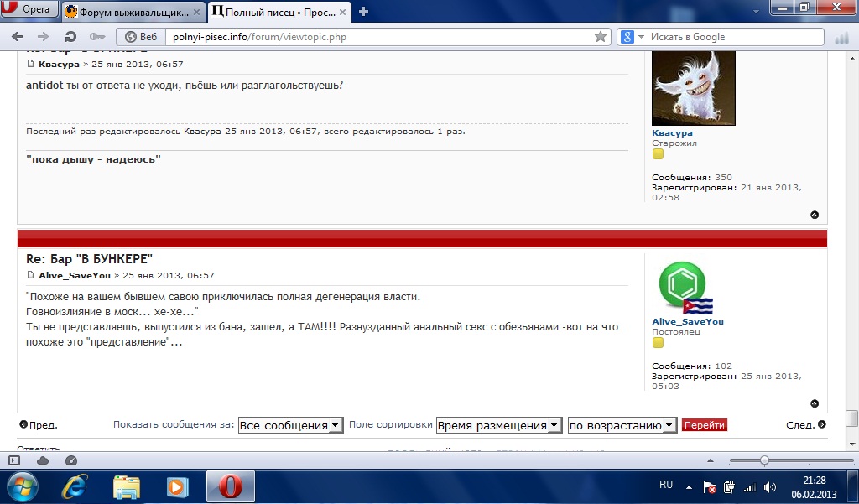Click the page vertical scrollbar thumb
Image resolution: width=859 pixels, height=504 pixels.
pyautogui.click(x=852, y=418)
